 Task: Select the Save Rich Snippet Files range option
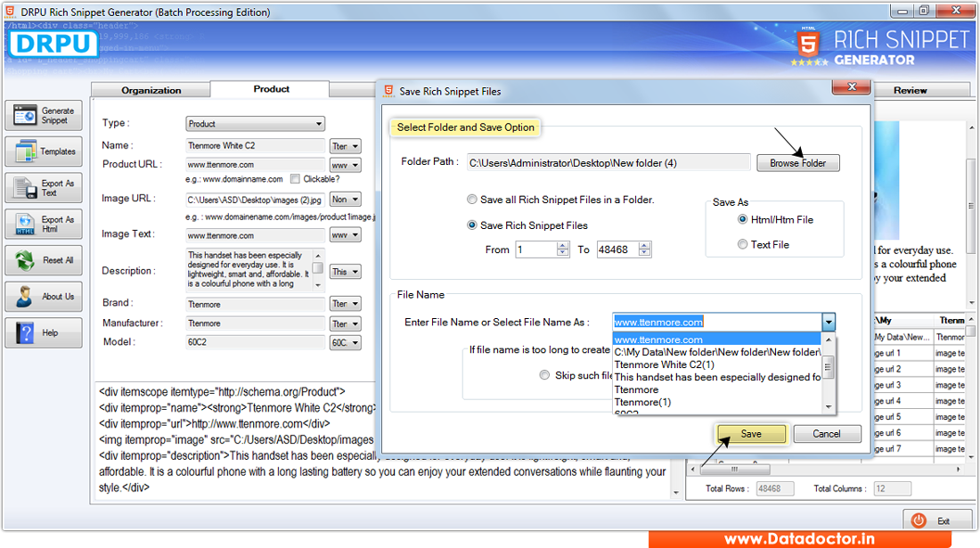point(472,225)
